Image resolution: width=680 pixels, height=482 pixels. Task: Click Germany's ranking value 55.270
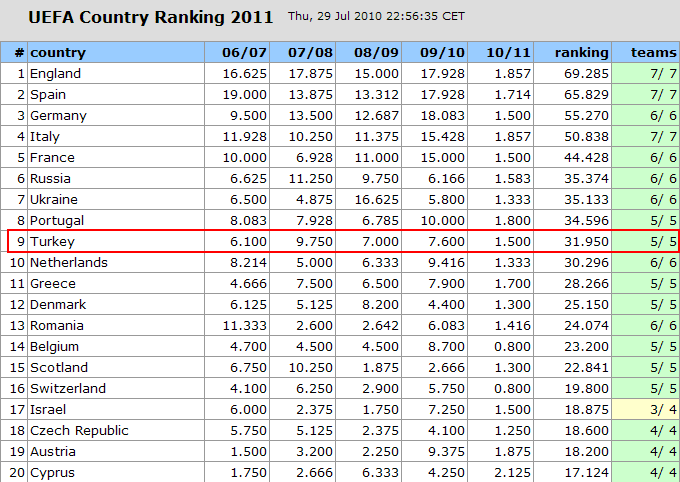[x=586, y=116]
